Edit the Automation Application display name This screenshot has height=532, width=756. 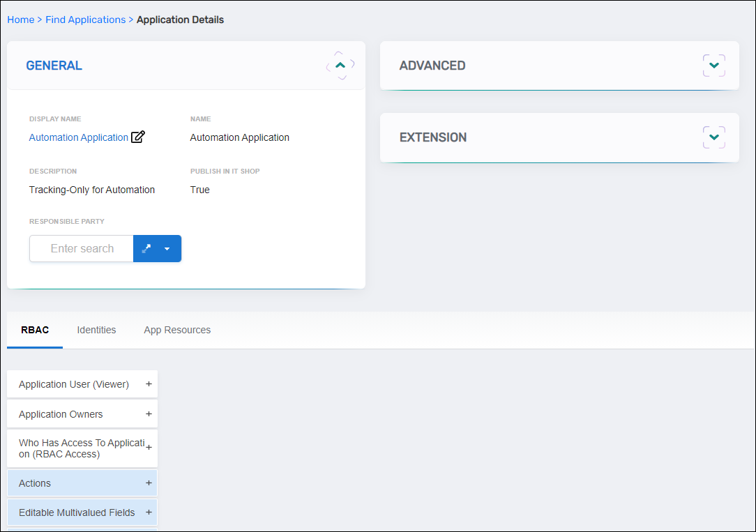pos(137,137)
